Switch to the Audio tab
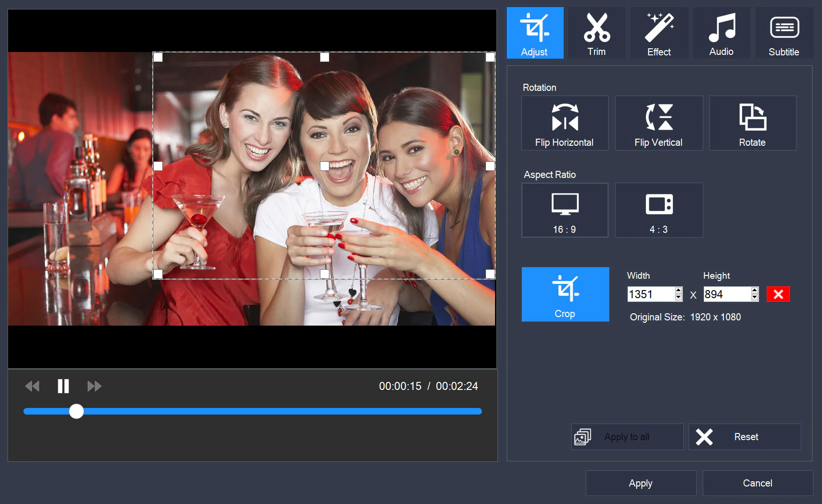822x504 pixels. click(722, 33)
